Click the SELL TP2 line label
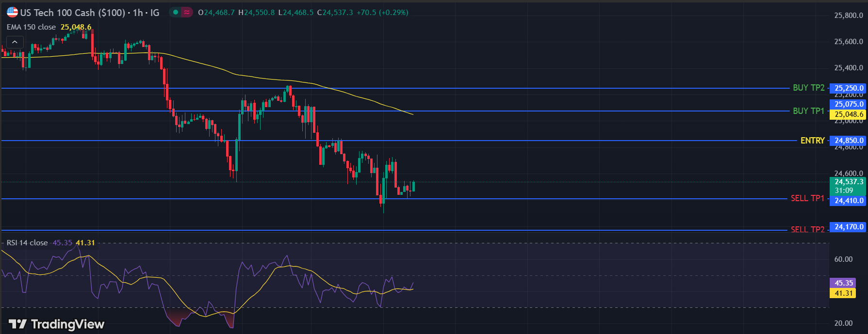This screenshot has height=334, width=868. coord(807,229)
